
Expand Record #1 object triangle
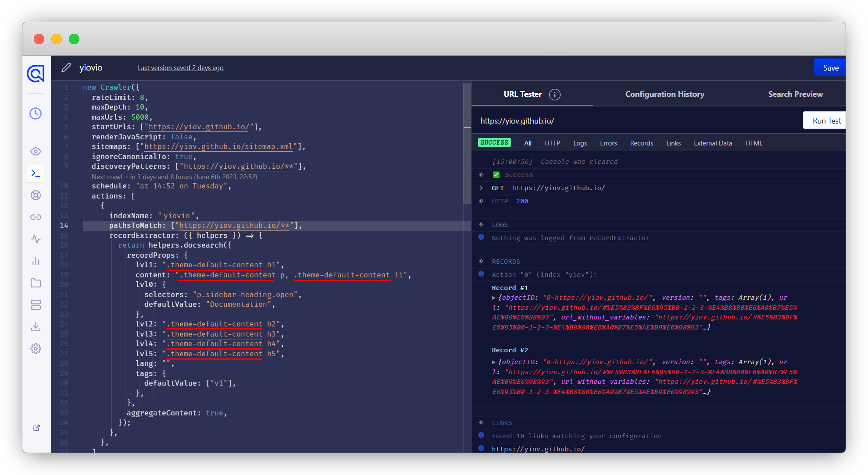(494, 298)
